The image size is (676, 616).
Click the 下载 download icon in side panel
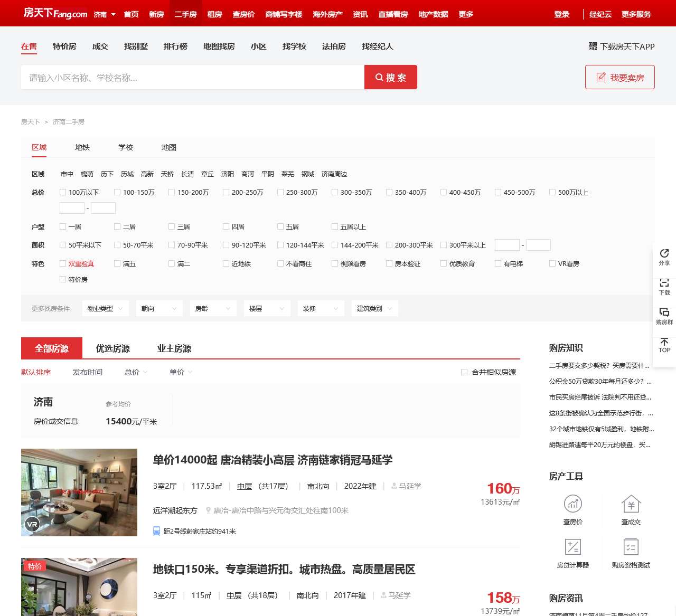[664, 286]
